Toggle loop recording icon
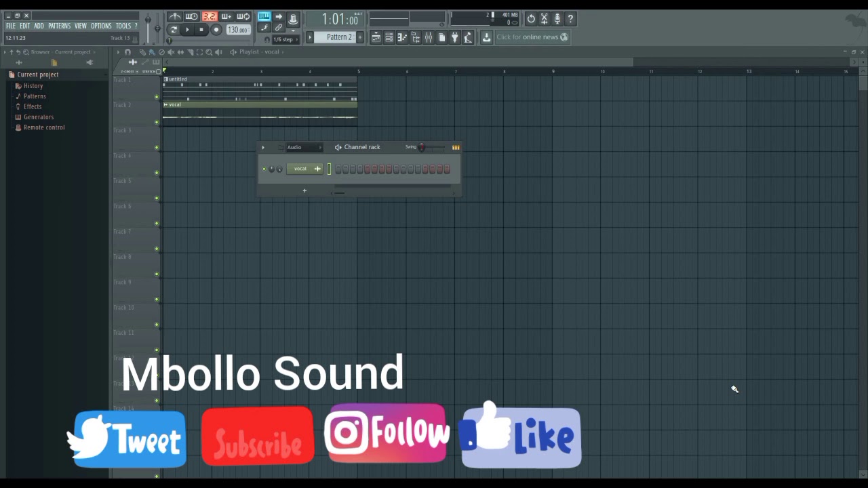 tap(243, 16)
